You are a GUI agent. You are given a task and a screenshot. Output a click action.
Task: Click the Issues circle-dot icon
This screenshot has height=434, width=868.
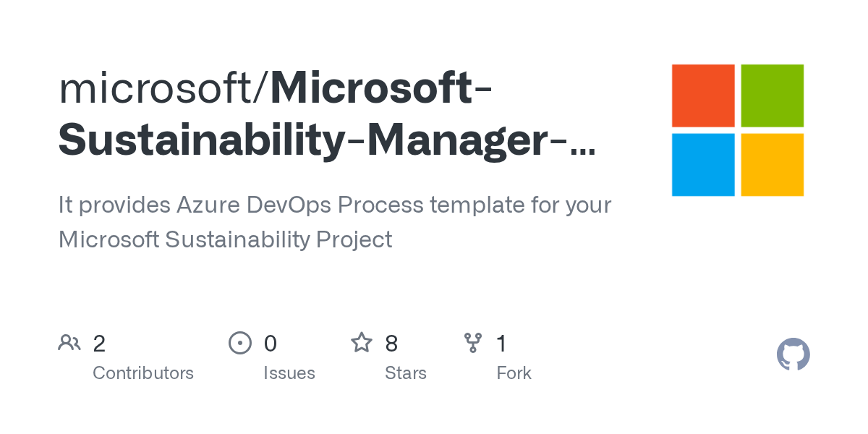tap(240, 343)
